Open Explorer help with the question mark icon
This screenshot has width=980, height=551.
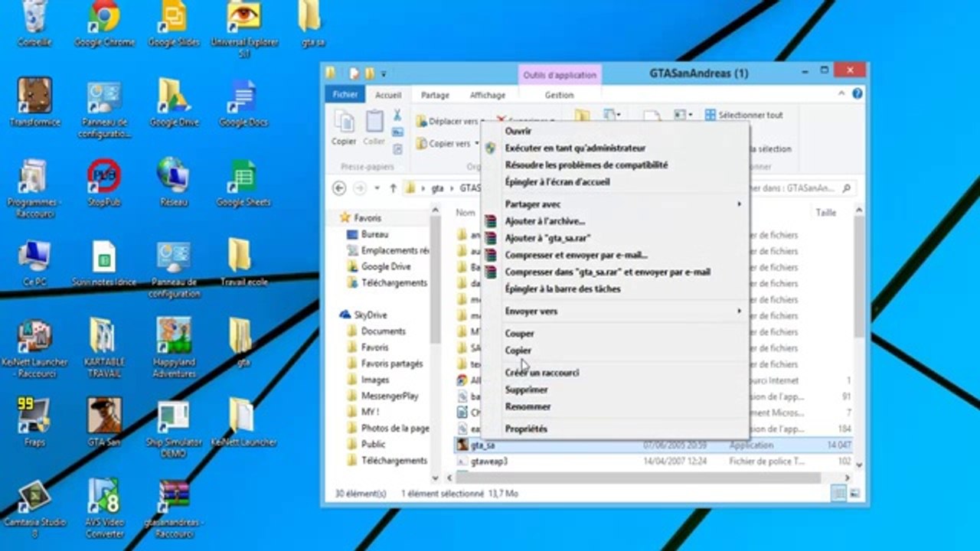(857, 93)
